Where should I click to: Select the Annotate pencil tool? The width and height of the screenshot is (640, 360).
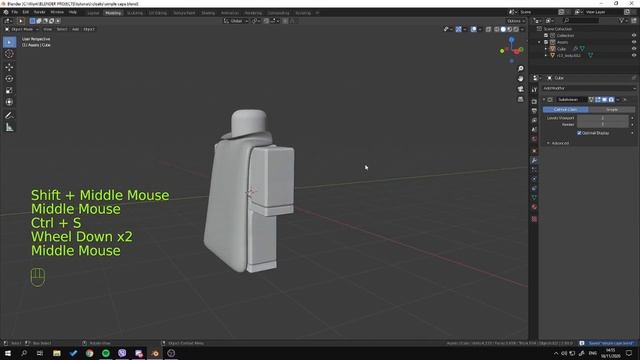[9, 116]
